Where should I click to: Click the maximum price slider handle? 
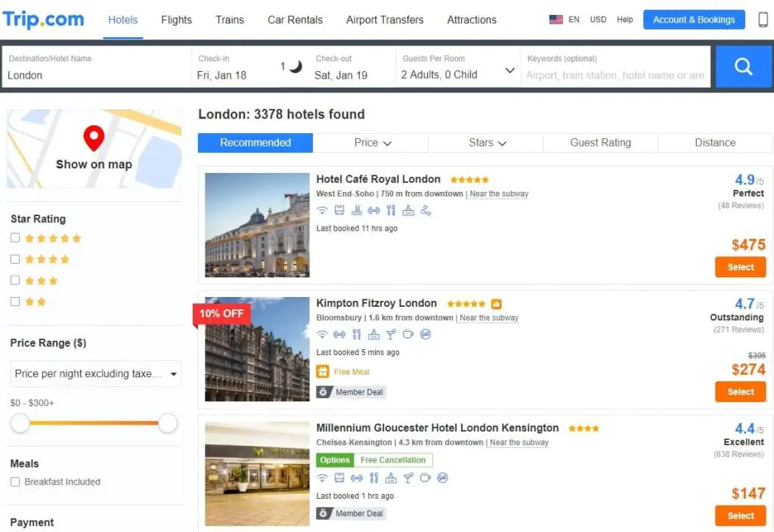(168, 423)
